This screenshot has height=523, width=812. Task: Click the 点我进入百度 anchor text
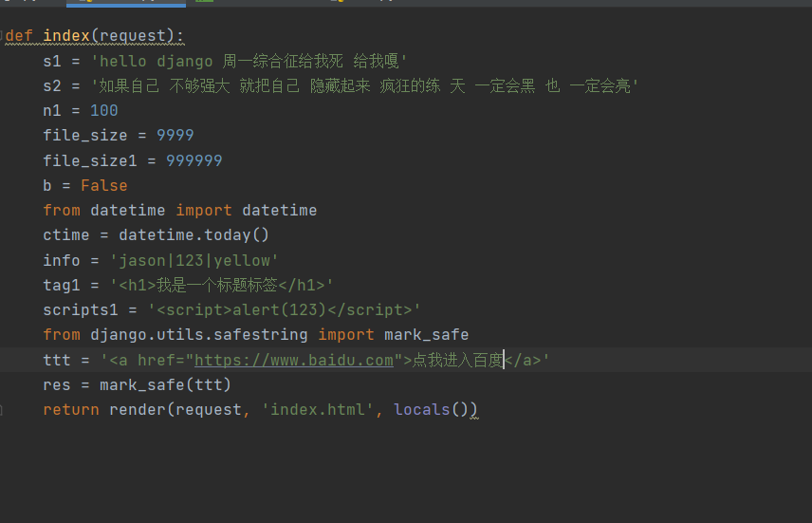tap(458, 360)
